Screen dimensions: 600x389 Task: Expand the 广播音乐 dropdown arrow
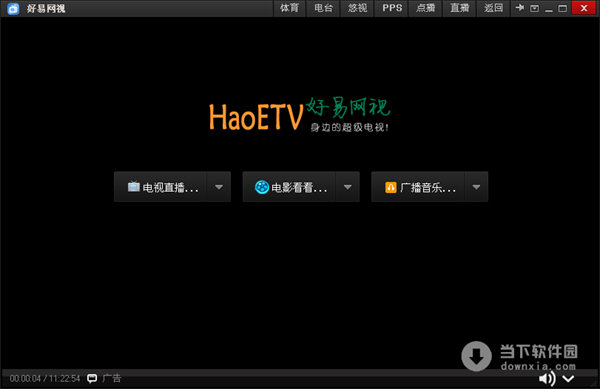coord(476,187)
